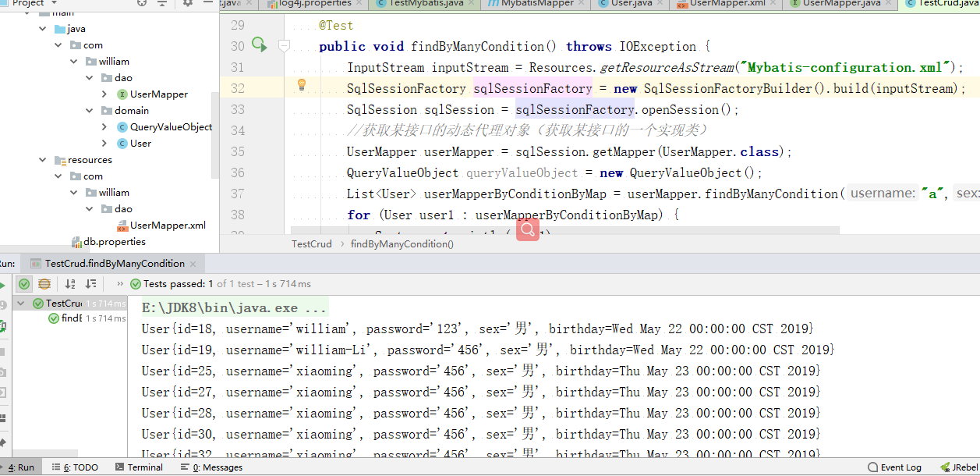The height and width of the screenshot is (476, 980).
Task: Open the Terminal tool window
Action: click(139, 467)
